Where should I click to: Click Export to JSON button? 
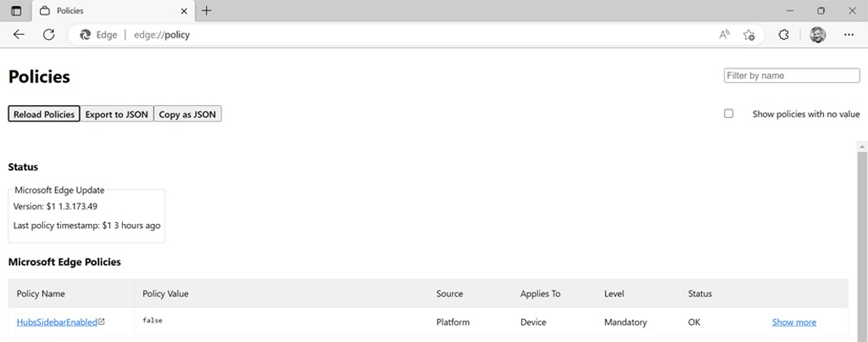[x=116, y=114]
